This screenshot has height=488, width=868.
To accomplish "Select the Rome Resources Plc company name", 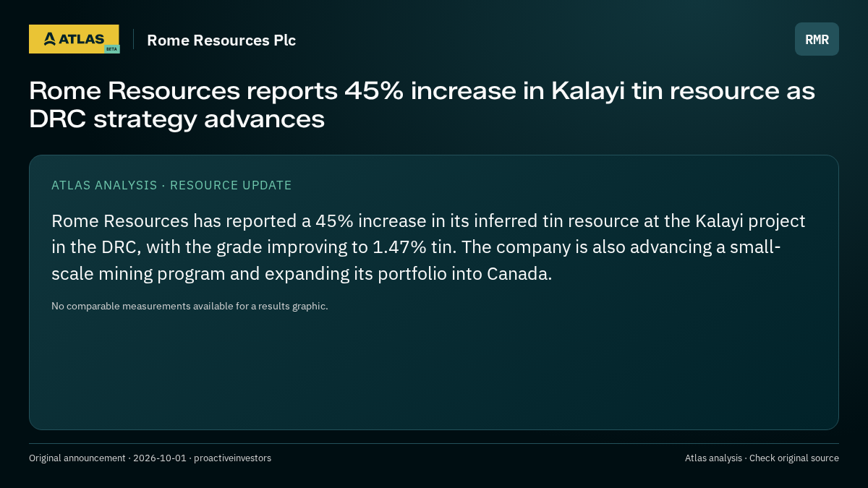I will pyautogui.click(x=221, y=40).
